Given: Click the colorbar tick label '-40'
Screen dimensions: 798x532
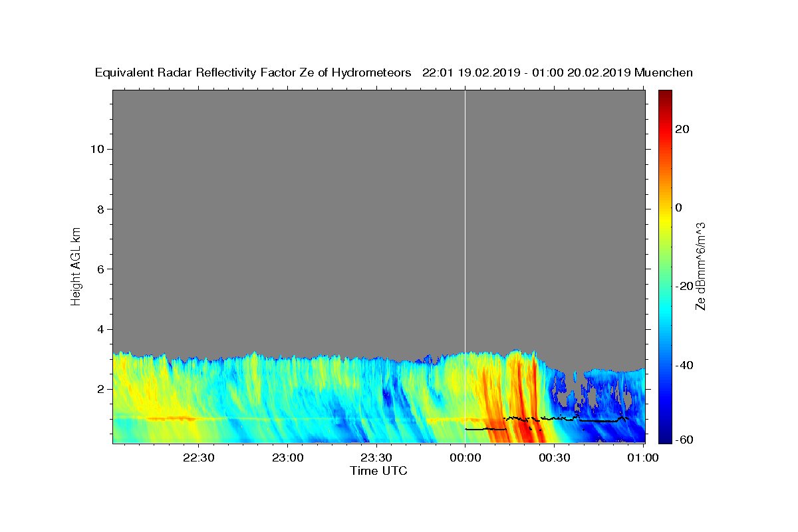Looking at the screenshot, I should (x=683, y=364).
